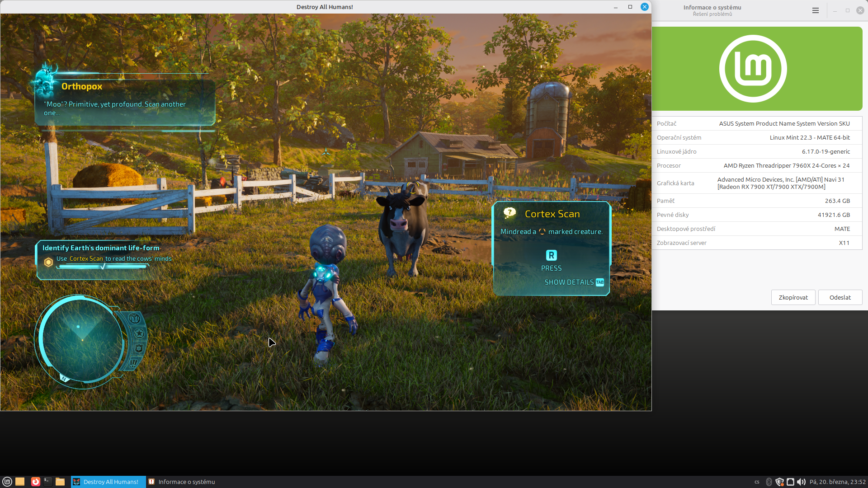Click the objective progress bar under Cortex Scan hint
This screenshot has width=868, height=488.
click(x=103, y=267)
